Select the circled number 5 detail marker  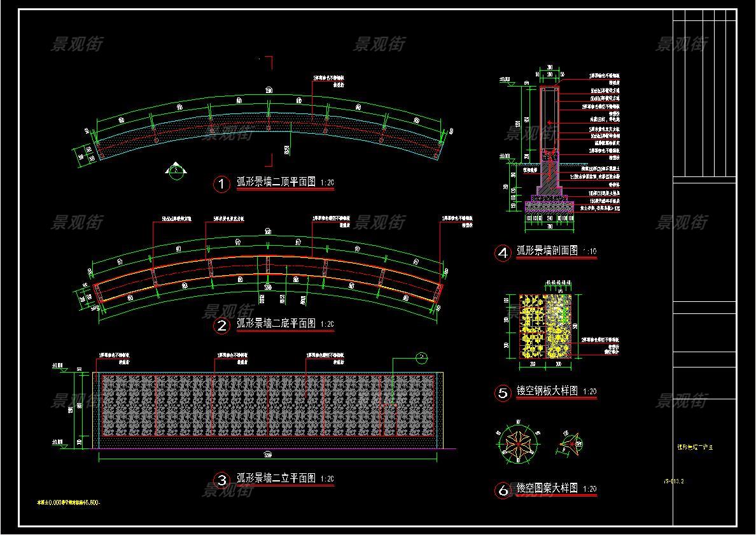503,393
